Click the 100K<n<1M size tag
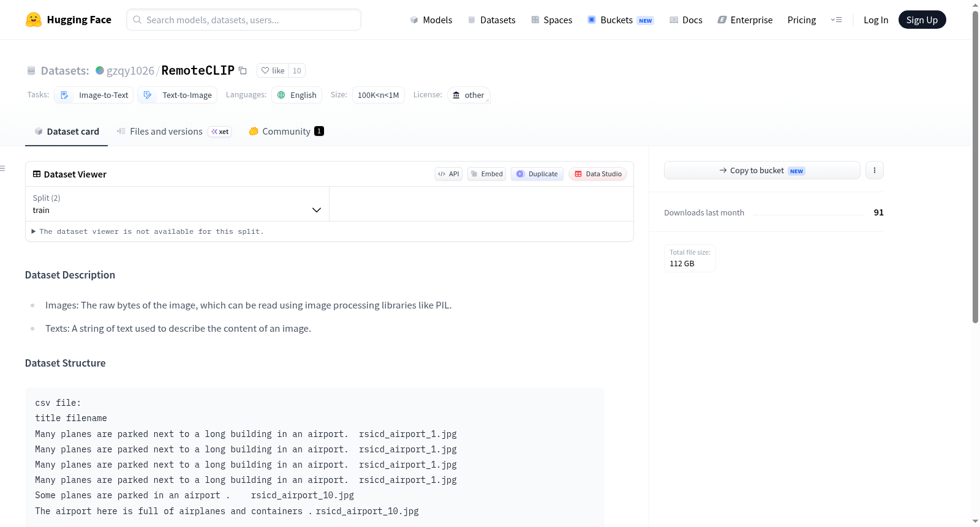This screenshot has width=980, height=527. click(x=379, y=95)
